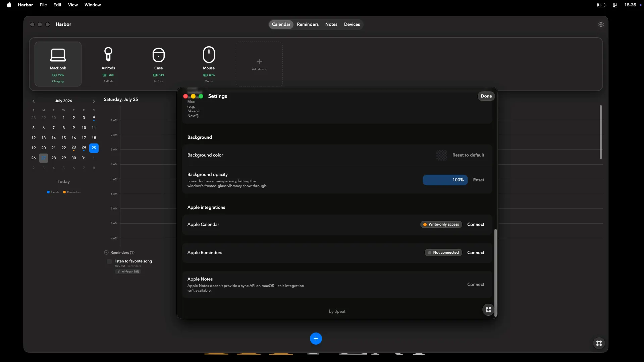Click the 'AirPods · 98%' reminder tag

128,272
